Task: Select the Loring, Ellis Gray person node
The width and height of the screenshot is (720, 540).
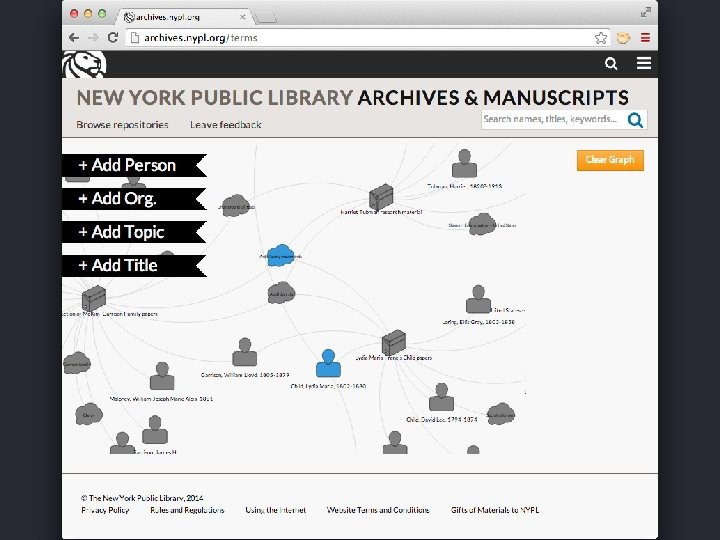Action: [478, 299]
